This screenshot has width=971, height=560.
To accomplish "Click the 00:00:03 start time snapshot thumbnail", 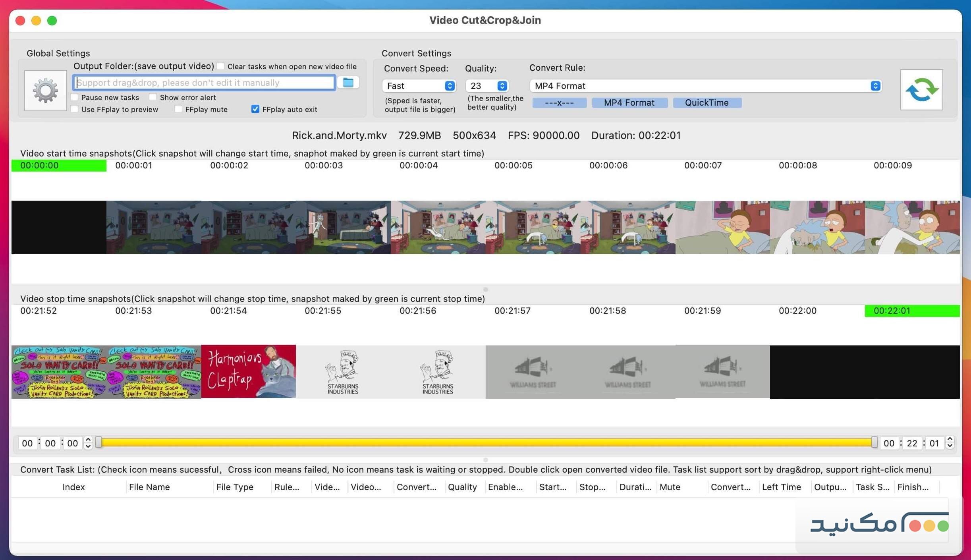I will click(x=342, y=227).
